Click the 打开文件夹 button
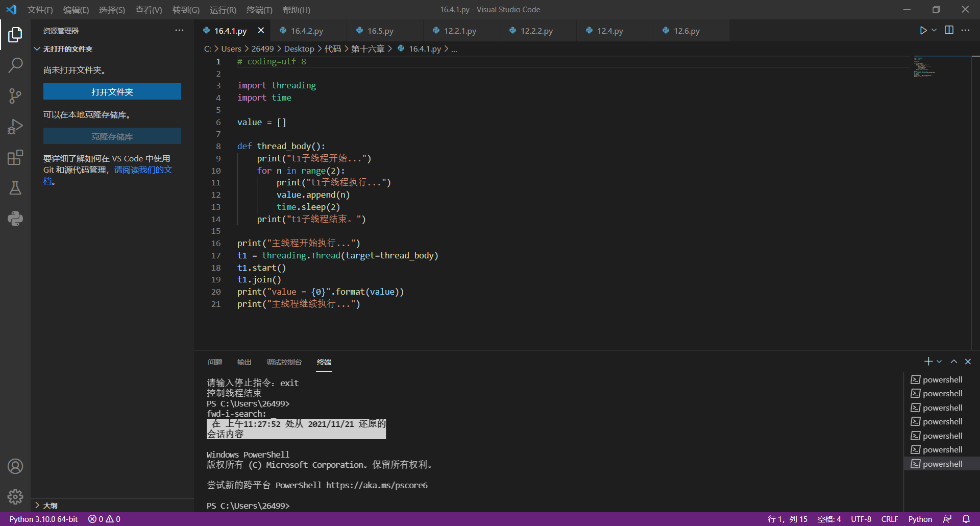The height and width of the screenshot is (526, 980). click(x=112, y=92)
